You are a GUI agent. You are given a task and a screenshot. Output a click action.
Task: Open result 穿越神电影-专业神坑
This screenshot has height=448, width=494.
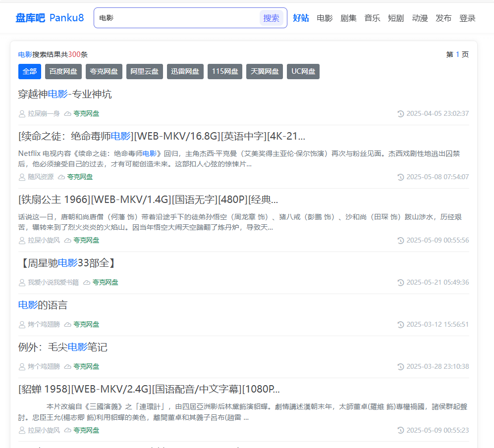point(65,94)
